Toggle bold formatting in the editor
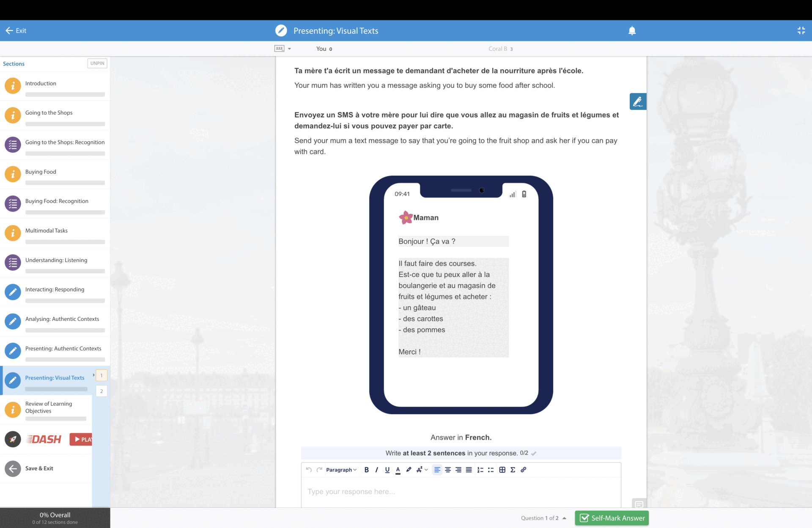 [x=366, y=470]
